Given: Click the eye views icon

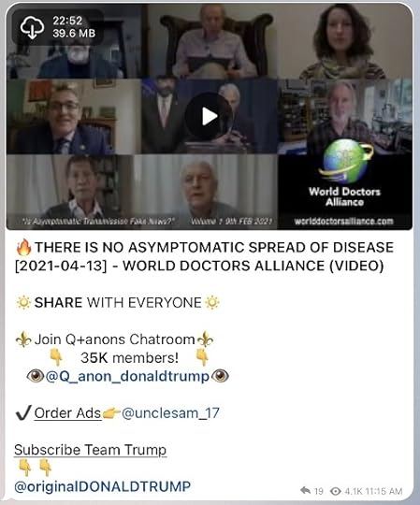Looking at the screenshot, I should point(336,491).
